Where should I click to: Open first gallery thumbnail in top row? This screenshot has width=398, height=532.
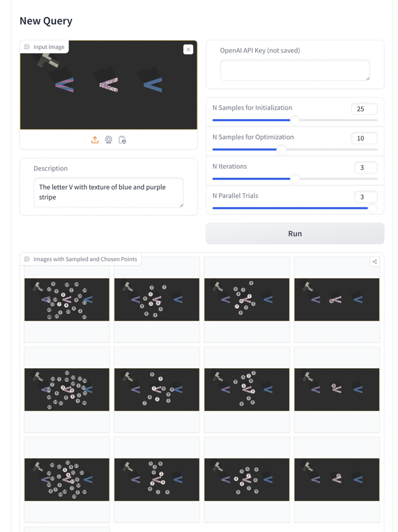point(67,300)
